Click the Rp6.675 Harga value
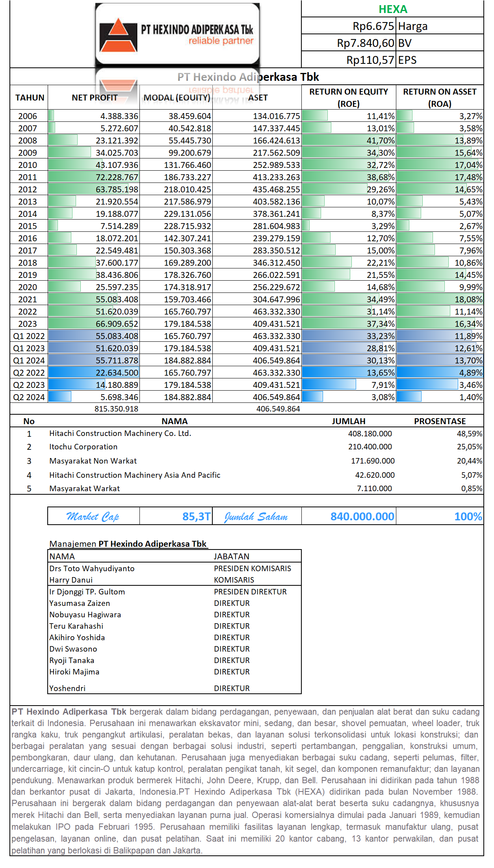This screenshot has width=494, height=868. pos(373,26)
